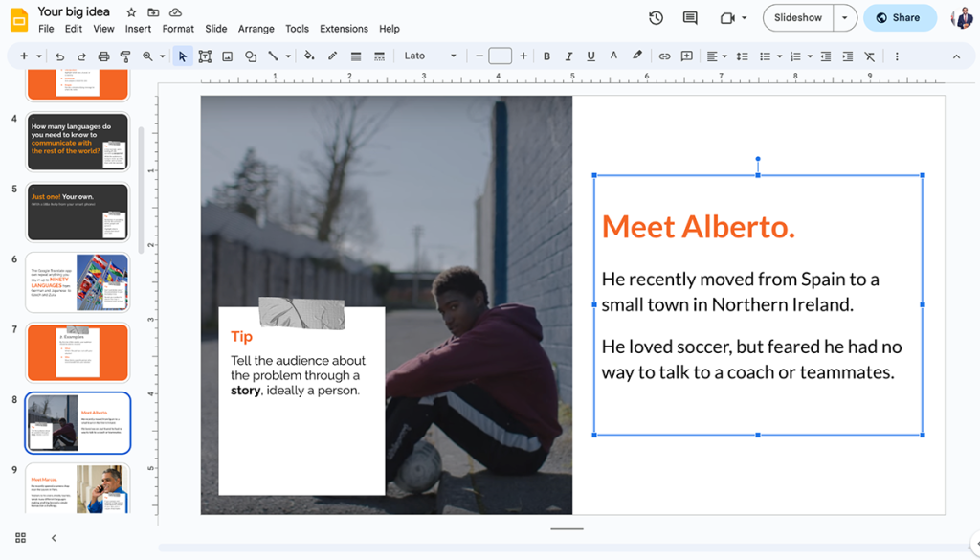The image size is (980, 560).
Task: Select slide 7 thumbnail in the filmstrip
Action: [77, 352]
